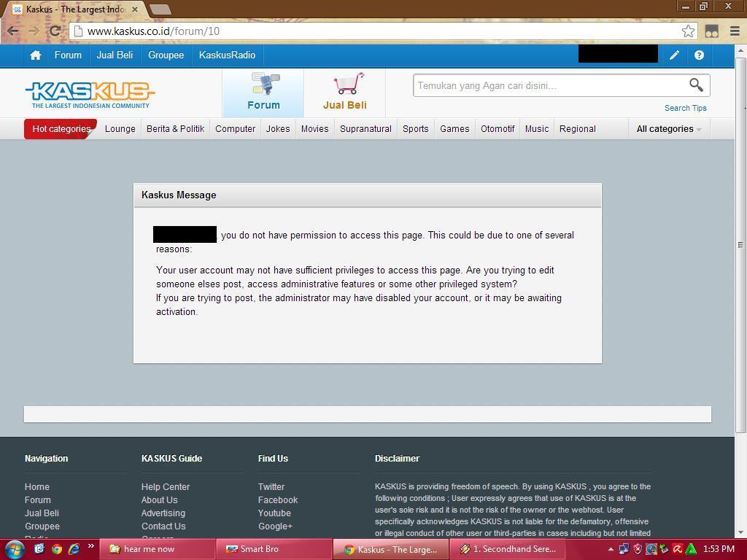
Task: Click the browser extension icon beside star
Action: coord(712,31)
